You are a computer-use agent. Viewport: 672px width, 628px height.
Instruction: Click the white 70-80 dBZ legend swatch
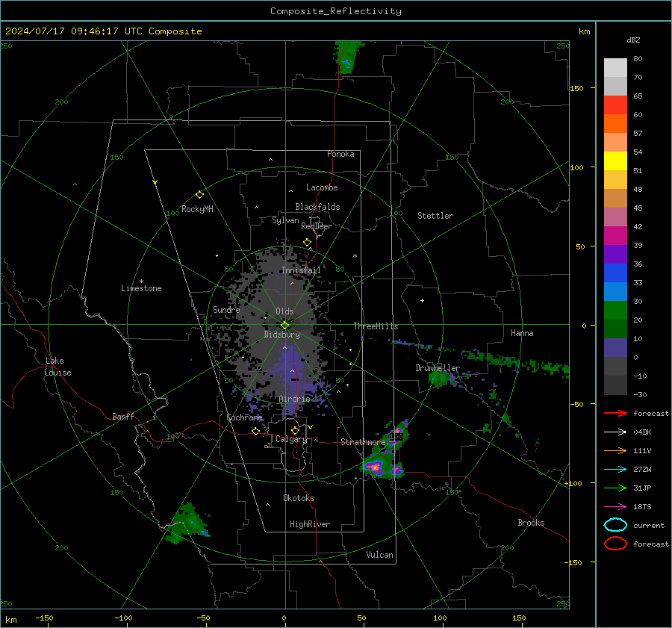tap(615, 68)
